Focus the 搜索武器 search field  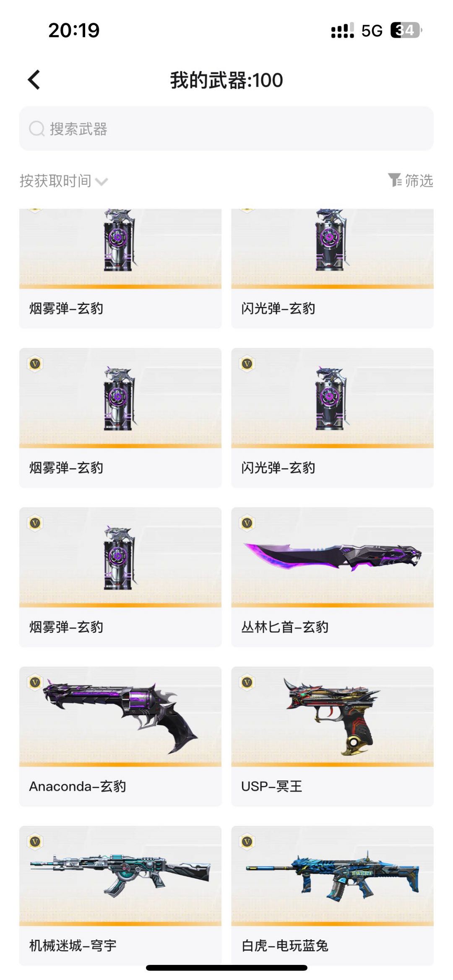coord(226,129)
